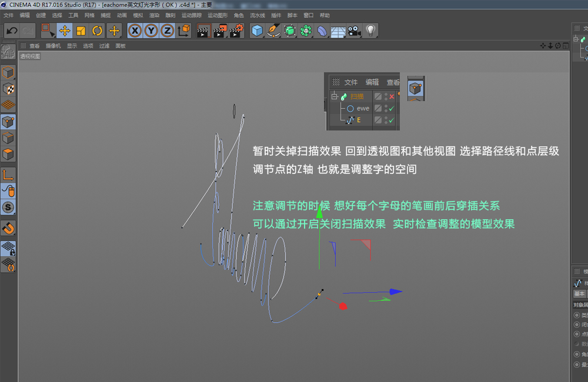Click layer box on ewe row
Image resolution: width=588 pixels, height=382 pixels.
(x=378, y=108)
